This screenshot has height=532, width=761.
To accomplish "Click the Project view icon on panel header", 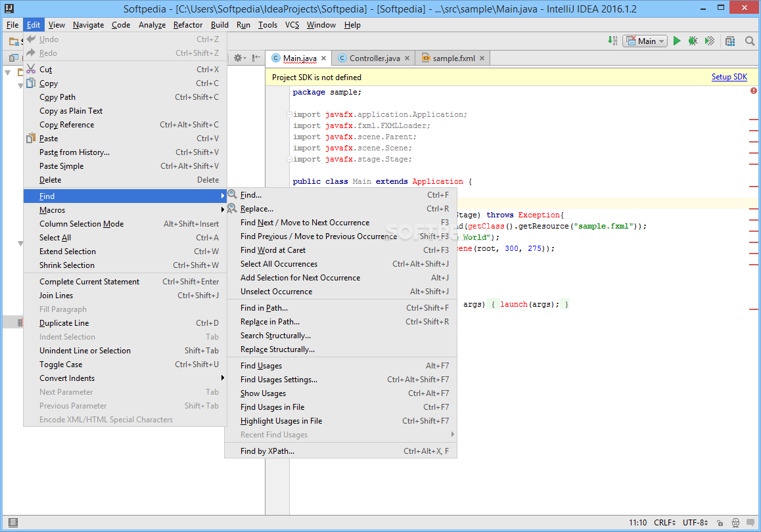I will (14, 58).
